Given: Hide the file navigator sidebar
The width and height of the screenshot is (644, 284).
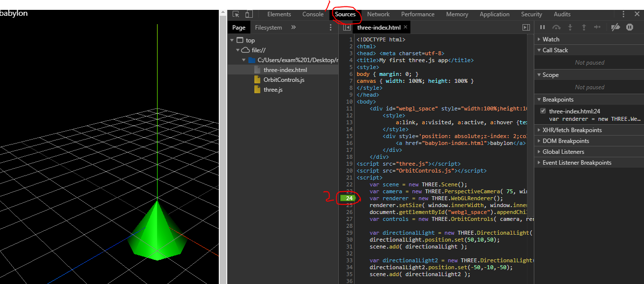Looking at the screenshot, I should point(347,28).
